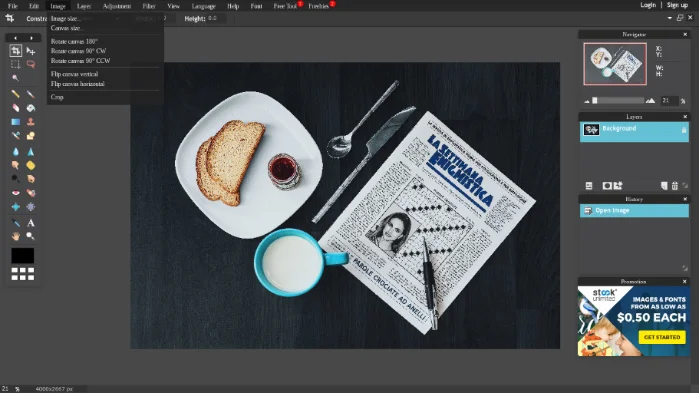Open the File menu
The height and width of the screenshot is (393, 699).
[x=13, y=6]
